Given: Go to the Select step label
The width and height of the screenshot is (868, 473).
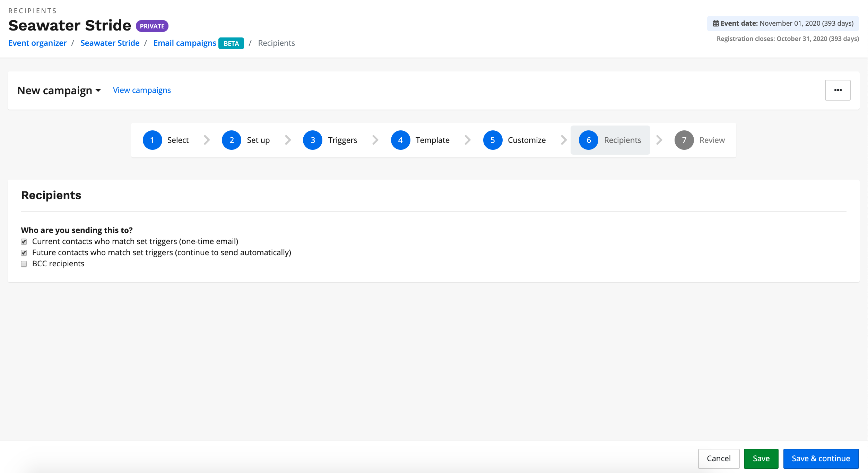Looking at the screenshot, I should click(178, 140).
